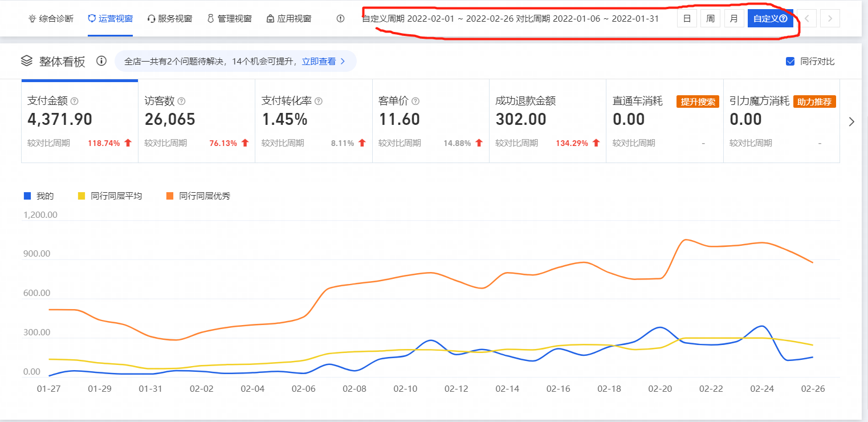
Task: Click help icon next to 支付金额
Action: (74, 101)
